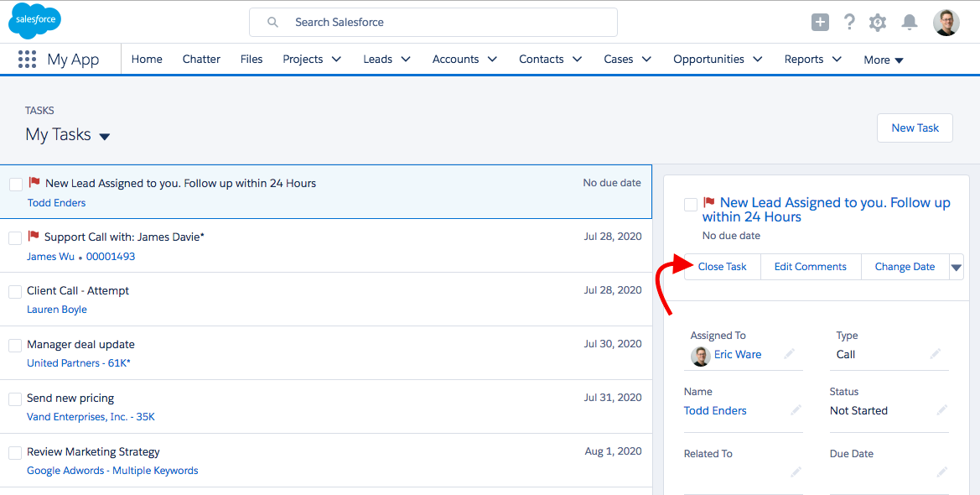Expand the Opportunities tab chevron
980x495 pixels.
[x=758, y=60]
